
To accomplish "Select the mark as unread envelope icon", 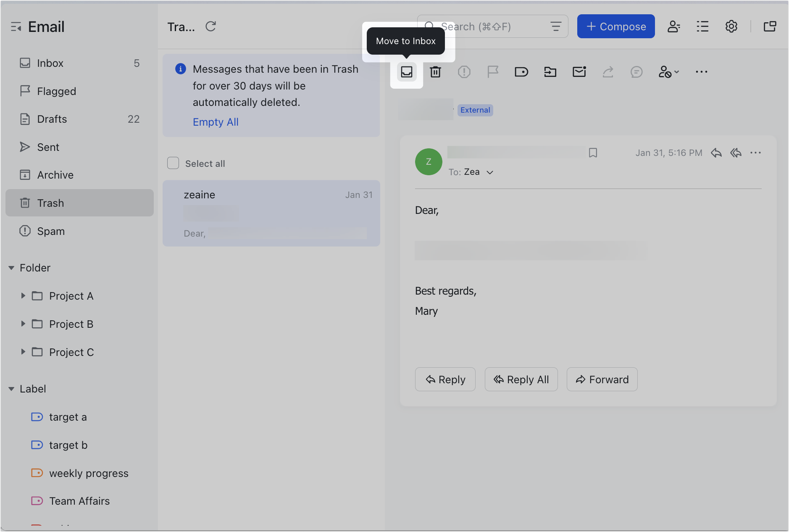I will [x=579, y=72].
